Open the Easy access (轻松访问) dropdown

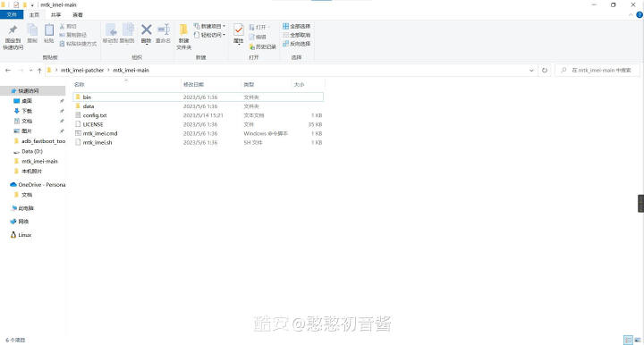(x=209, y=35)
